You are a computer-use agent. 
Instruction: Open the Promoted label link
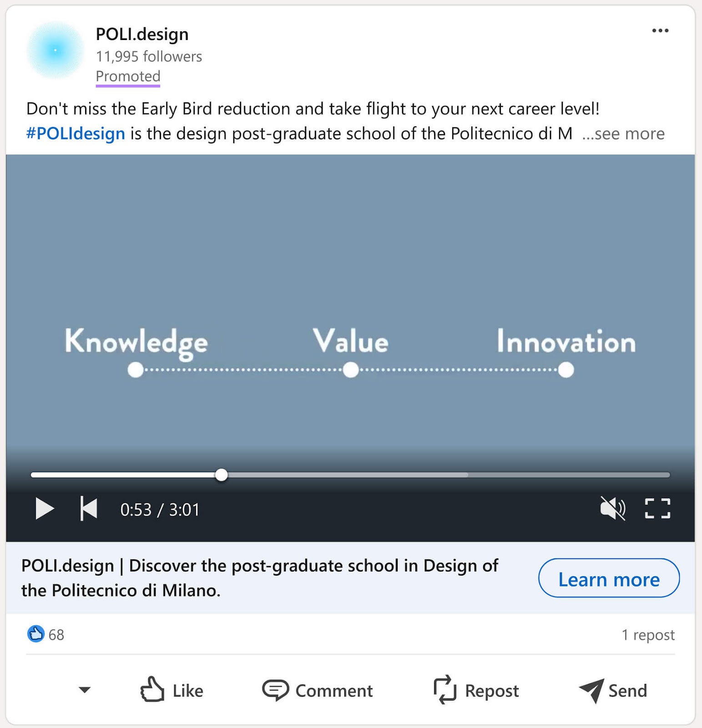[x=128, y=76]
